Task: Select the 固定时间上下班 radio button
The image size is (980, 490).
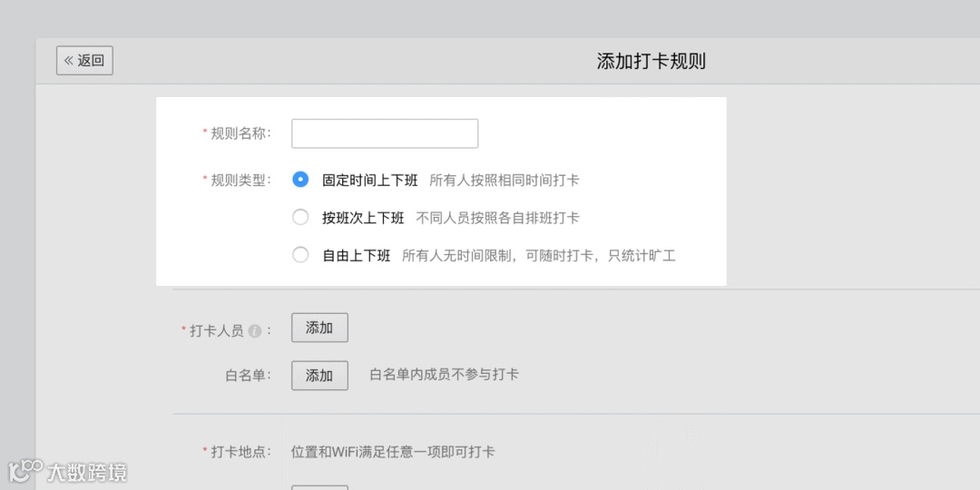Action: [300, 180]
